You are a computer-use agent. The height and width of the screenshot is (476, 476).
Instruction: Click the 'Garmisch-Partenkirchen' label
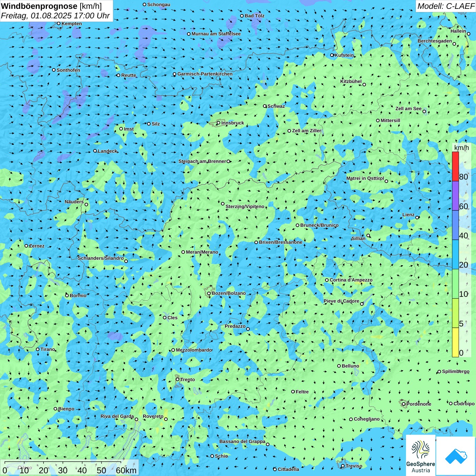coord(205,74)
